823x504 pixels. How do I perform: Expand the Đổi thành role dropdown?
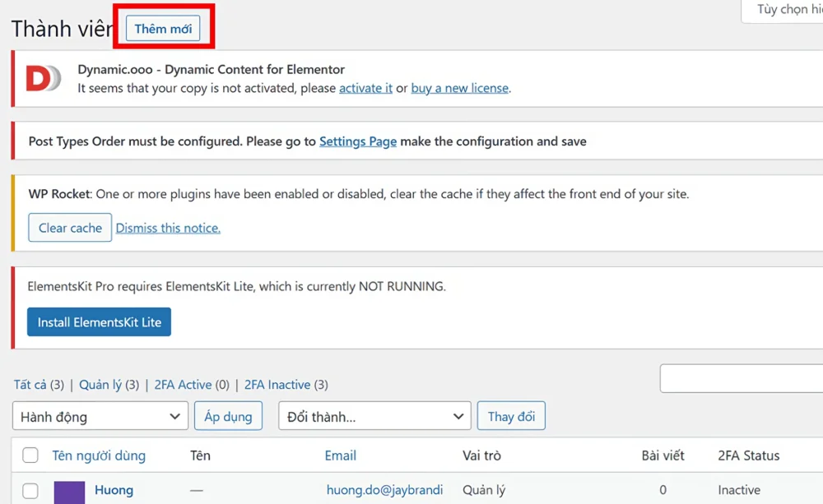374,416
